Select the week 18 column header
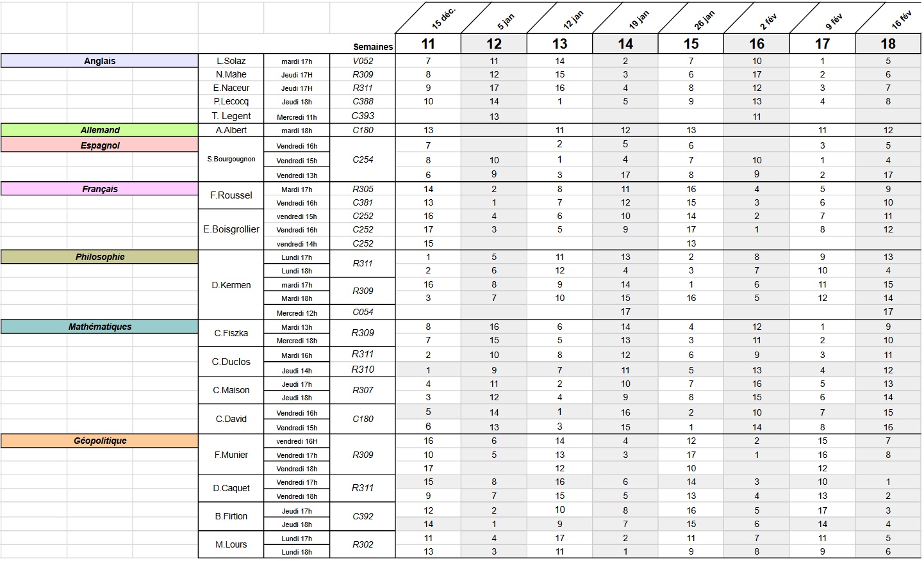 tap(887, 44)
